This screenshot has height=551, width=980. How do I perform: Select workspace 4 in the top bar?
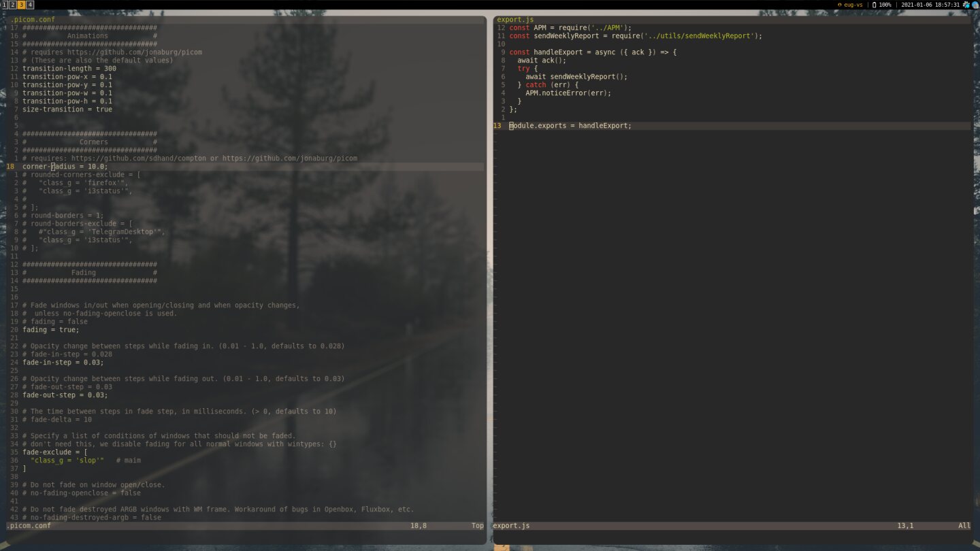coord(30,4)
